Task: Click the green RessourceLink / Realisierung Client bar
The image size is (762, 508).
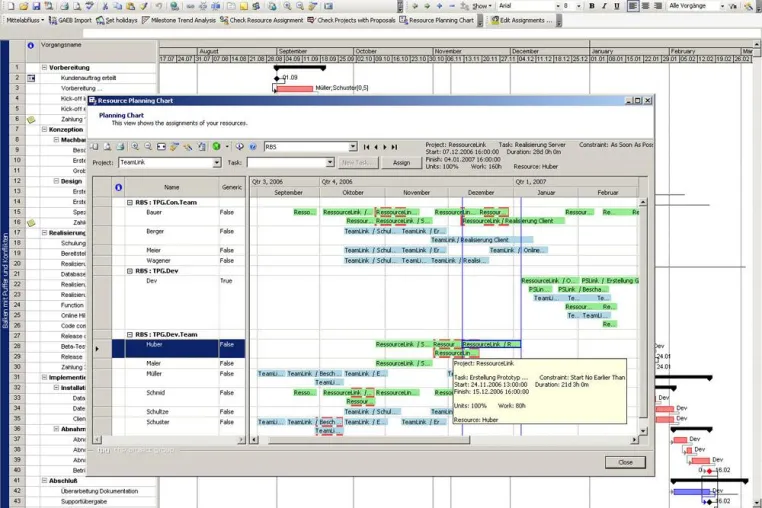Action: click(x=513, y=221)
